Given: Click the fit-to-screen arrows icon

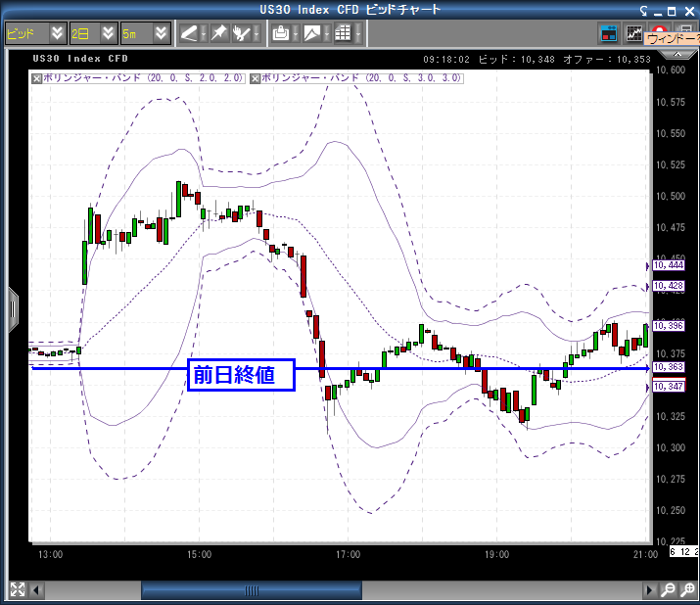Looking at the screenshot, I should pos(17,590).
